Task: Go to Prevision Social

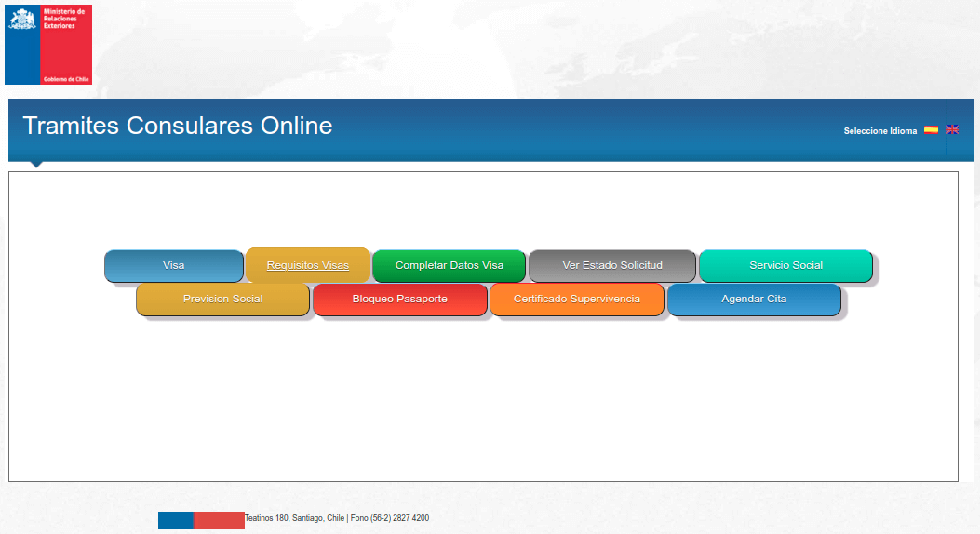Action: (x=222, y=300)
